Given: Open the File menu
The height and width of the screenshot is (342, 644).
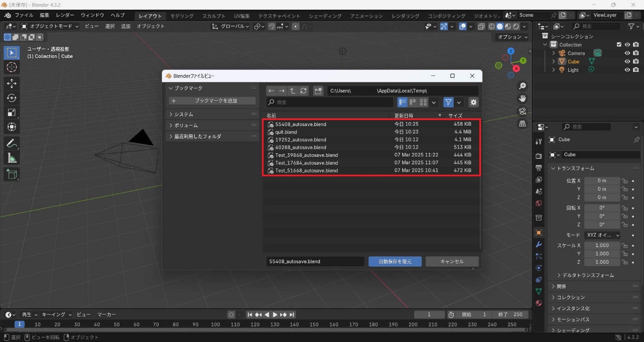Looking at the screenshot, I should 24,15.
